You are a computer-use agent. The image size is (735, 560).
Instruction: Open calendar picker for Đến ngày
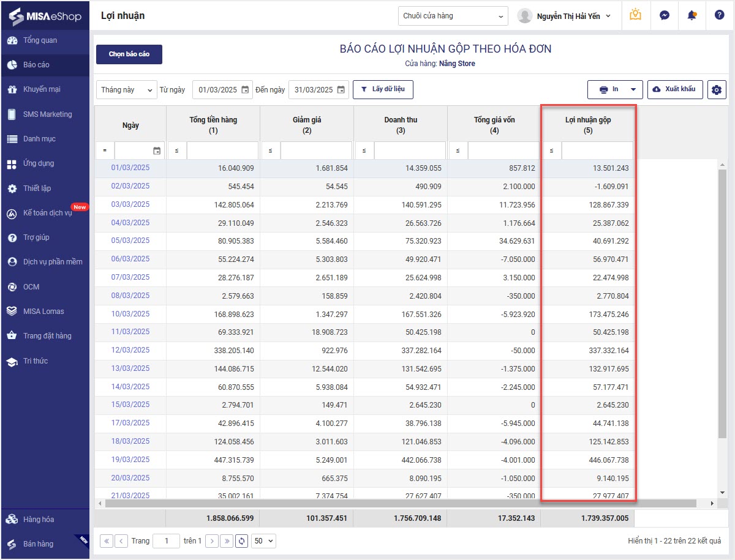pos(341,90)
